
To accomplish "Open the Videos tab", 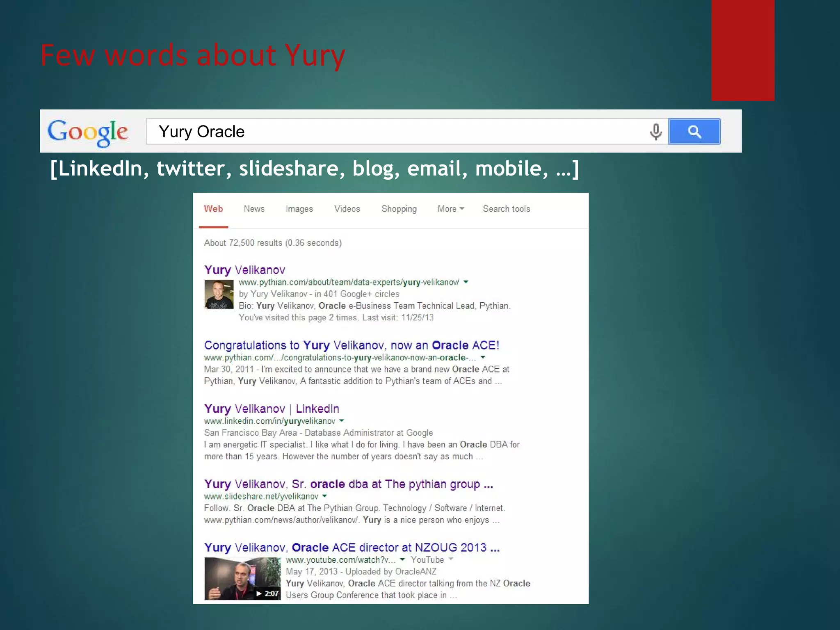I will click(x=347, y=209).
